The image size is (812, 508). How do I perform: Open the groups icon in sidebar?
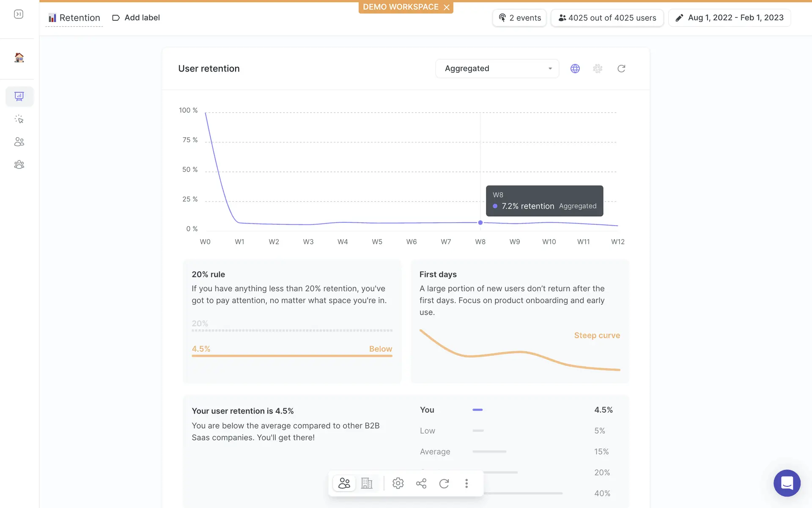pyautogui.click(x=19, y=165)
